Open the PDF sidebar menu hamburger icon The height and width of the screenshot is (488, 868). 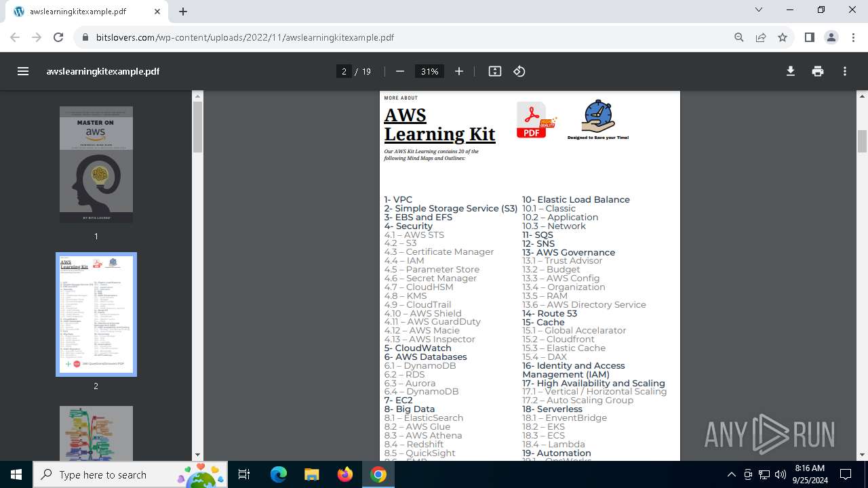coord(23,71)
